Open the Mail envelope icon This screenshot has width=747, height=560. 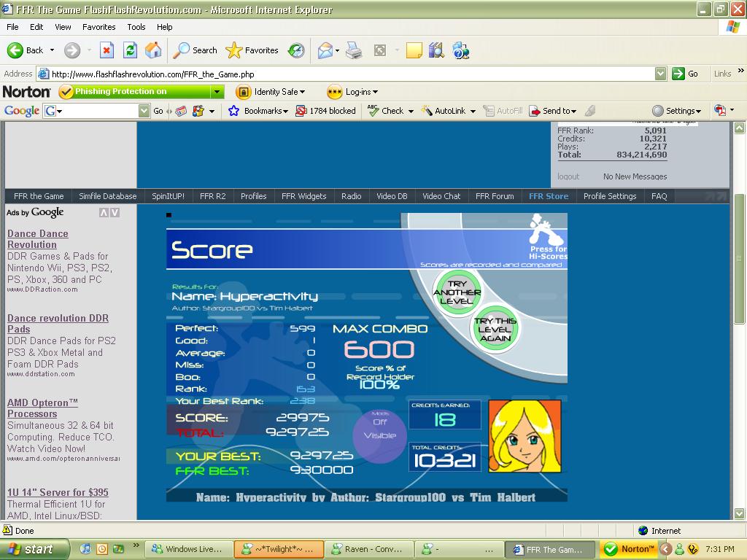[x=325, y=50]
